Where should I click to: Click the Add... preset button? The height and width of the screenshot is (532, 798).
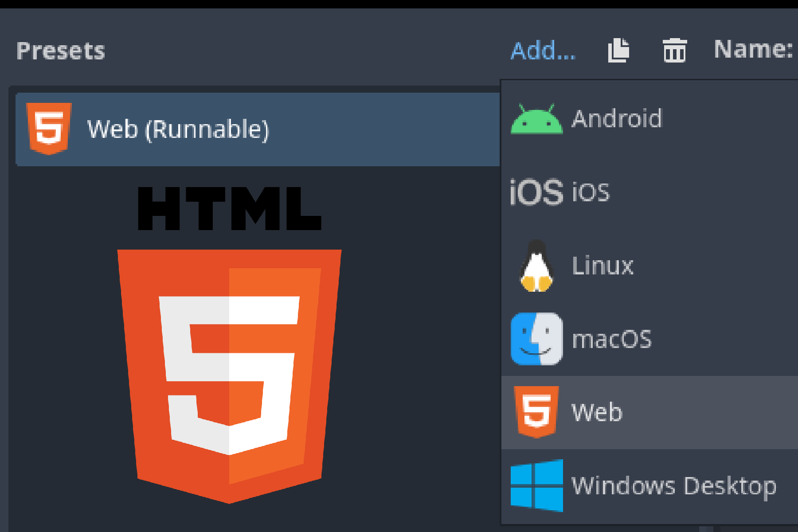click(x=543, y=51)
